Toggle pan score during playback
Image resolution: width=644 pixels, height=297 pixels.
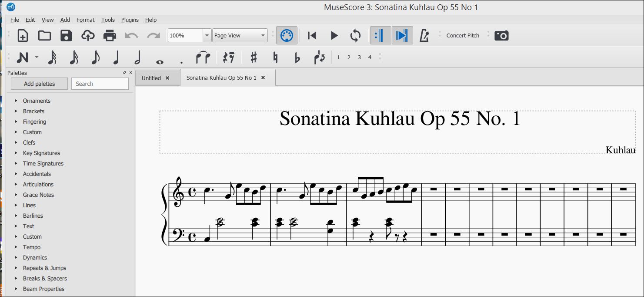402,36
